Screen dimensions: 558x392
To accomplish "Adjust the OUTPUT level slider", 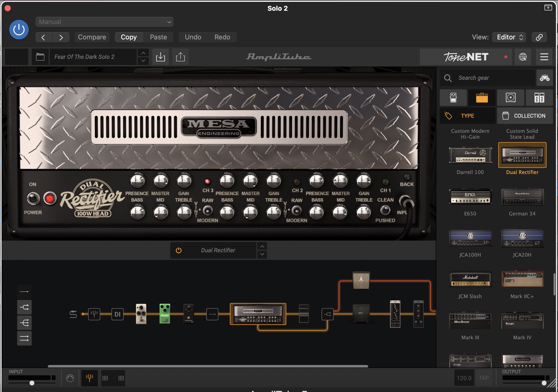I will [x=544, y=383].
